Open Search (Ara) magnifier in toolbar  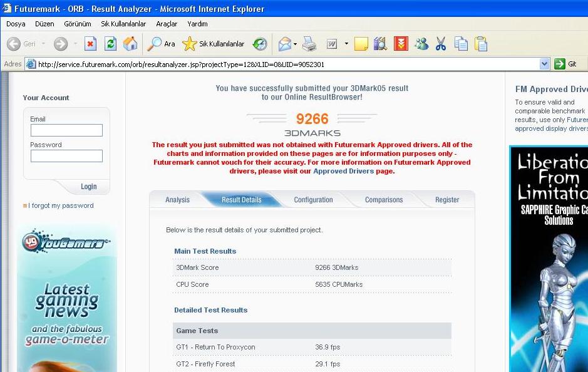click(x=161, y=44)
